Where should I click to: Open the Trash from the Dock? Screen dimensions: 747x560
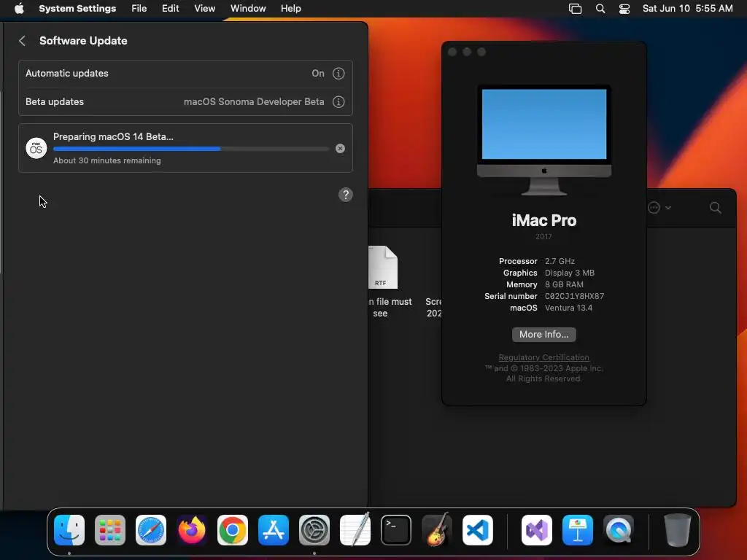click(x=677, y=530)
